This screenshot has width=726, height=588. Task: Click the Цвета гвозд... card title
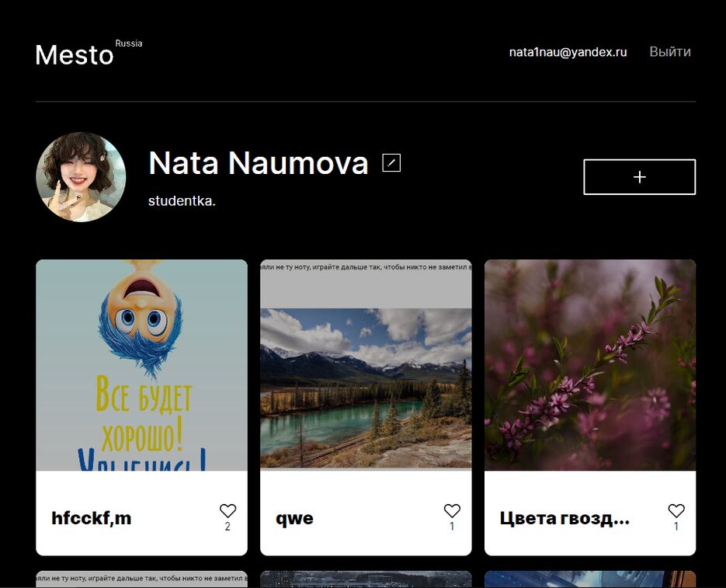pos(564,519)
